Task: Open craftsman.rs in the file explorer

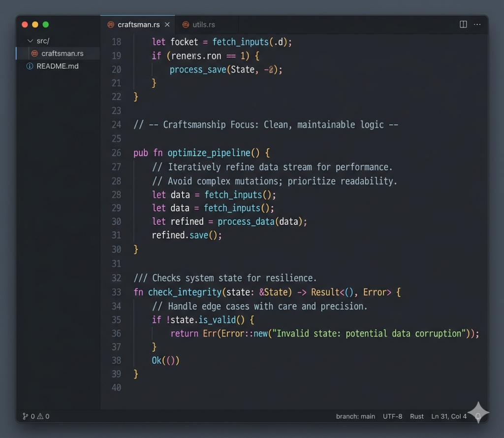Action: (62, 53)
